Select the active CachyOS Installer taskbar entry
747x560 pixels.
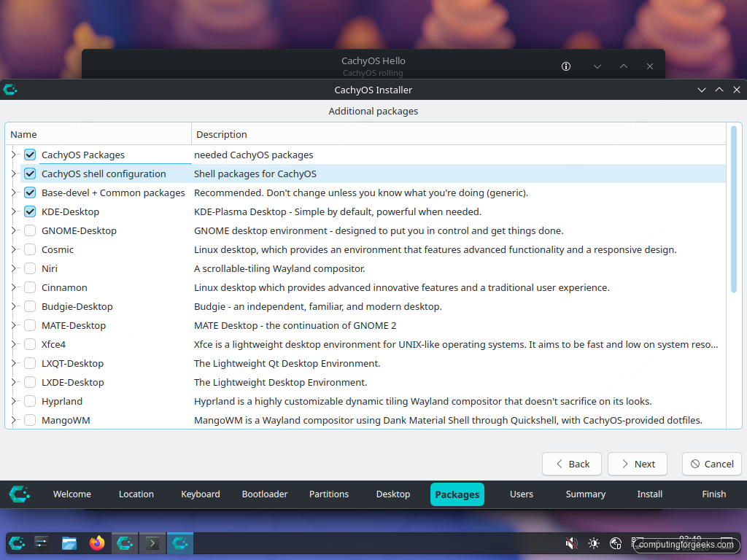tap(180, 543)
